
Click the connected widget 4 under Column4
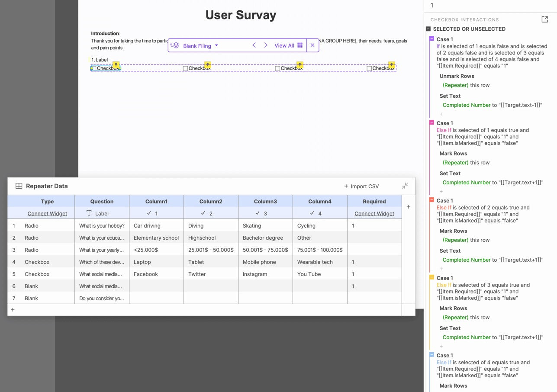[x=316, y=213]
